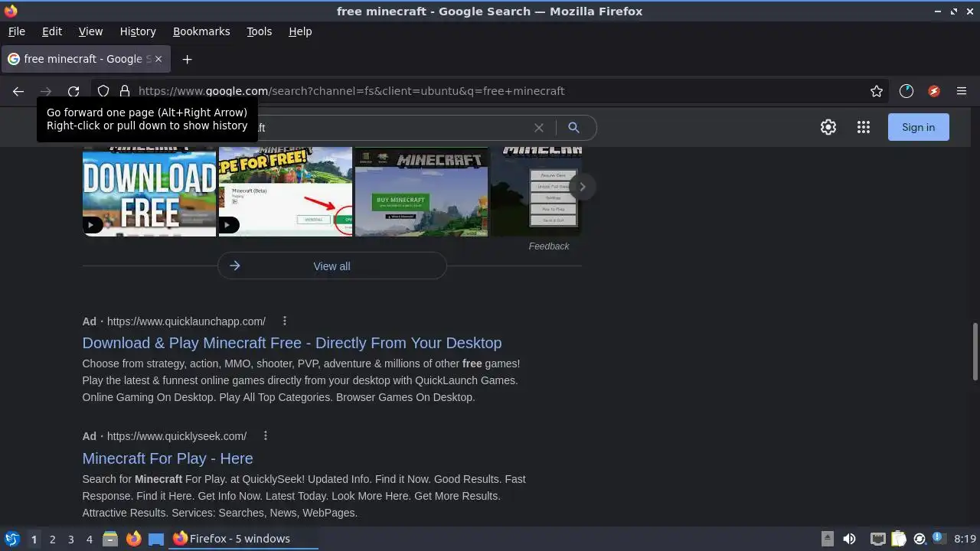980x551 pixels.
Task: Open the Help menu
Action: [300, 31]
